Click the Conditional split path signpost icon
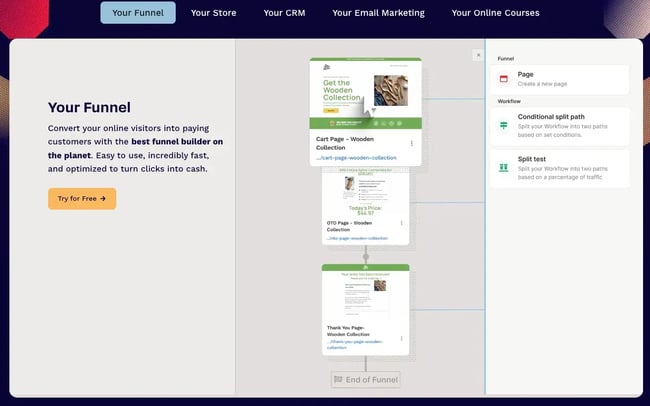 point(504,125)
